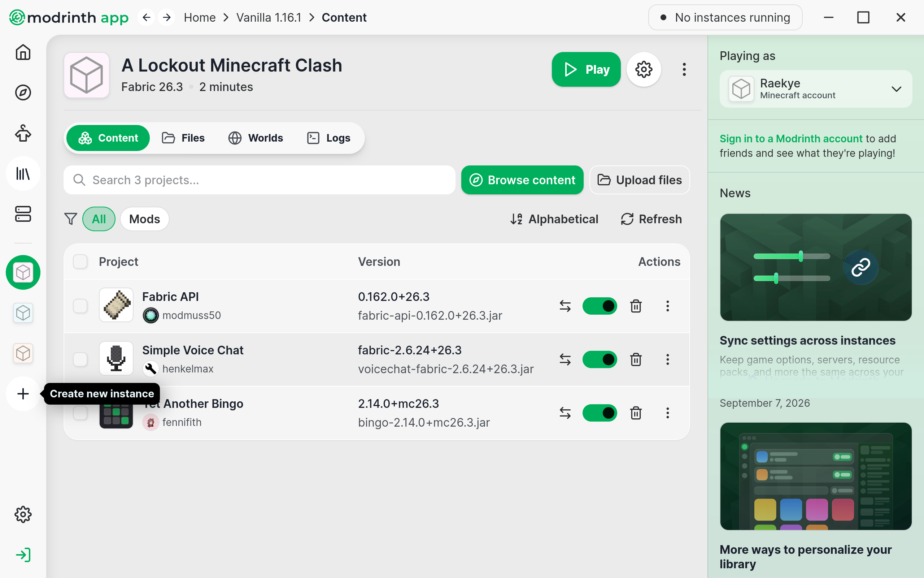Select the Content tab

(108, 138)
